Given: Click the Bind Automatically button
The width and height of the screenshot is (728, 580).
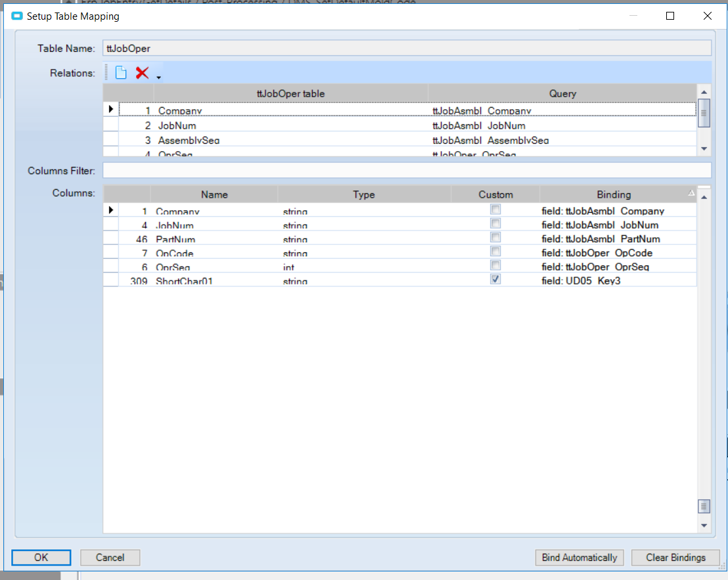Looking at the screenshot, I should point(579,557).
